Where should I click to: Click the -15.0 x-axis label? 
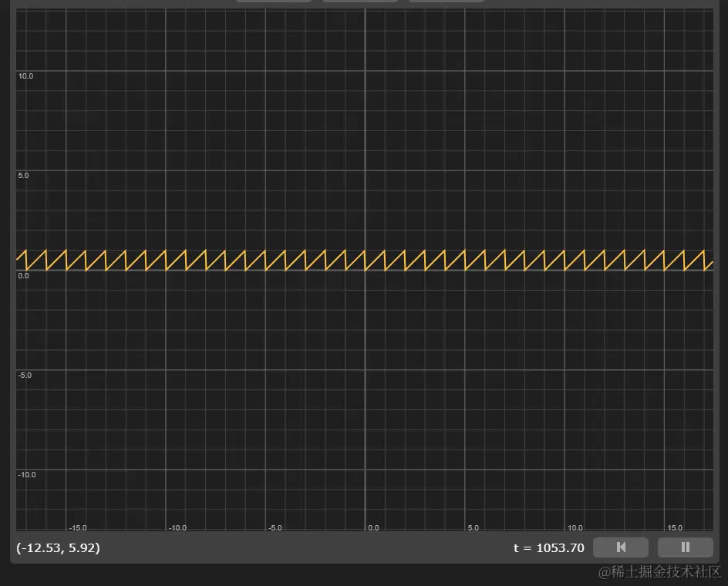pyautogui.click(x=78, y=528)
